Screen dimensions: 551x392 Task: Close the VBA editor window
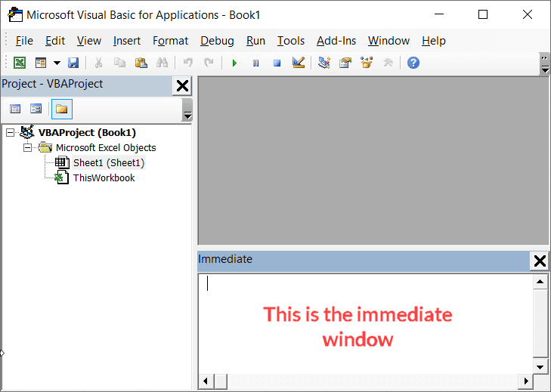pyautogui.click(x=528, y=14)
